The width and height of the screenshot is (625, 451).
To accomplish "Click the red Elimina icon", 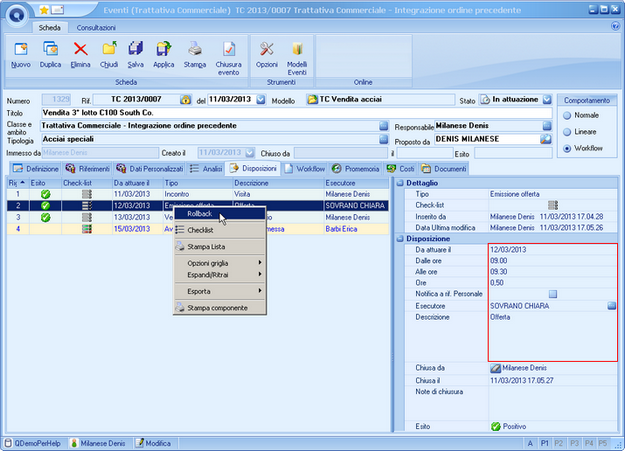I will click(x=81, y=49).
